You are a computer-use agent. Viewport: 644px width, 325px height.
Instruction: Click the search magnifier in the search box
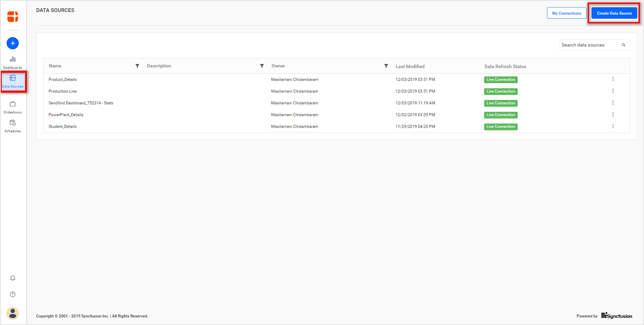[623, 45]
